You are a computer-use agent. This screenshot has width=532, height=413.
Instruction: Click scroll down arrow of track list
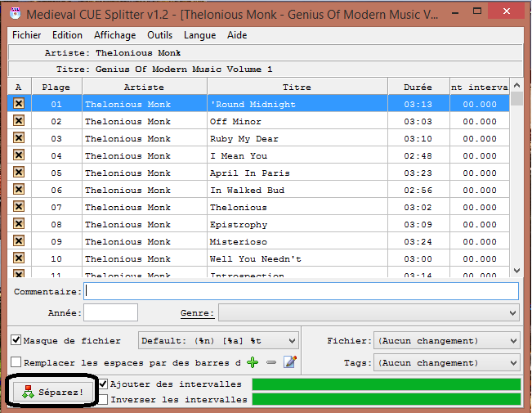click(x=516, y=271)
